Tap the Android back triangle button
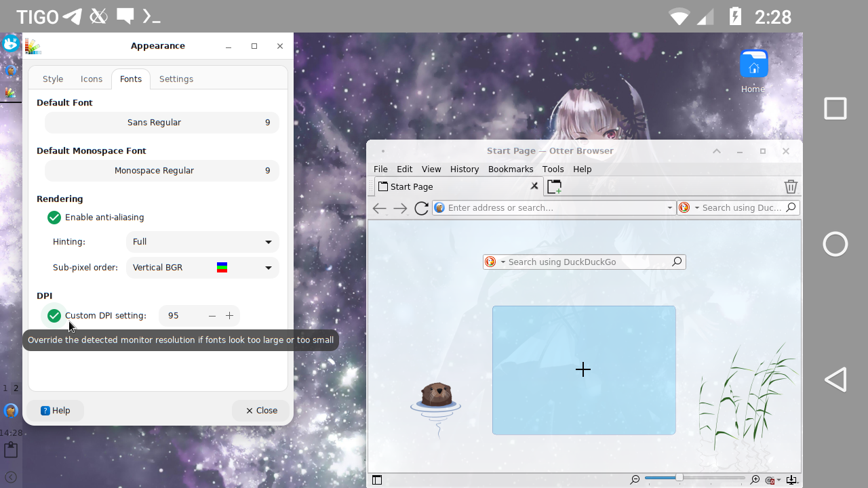Image resolution: width=868 pixels, height=488 pixels. 835,380
